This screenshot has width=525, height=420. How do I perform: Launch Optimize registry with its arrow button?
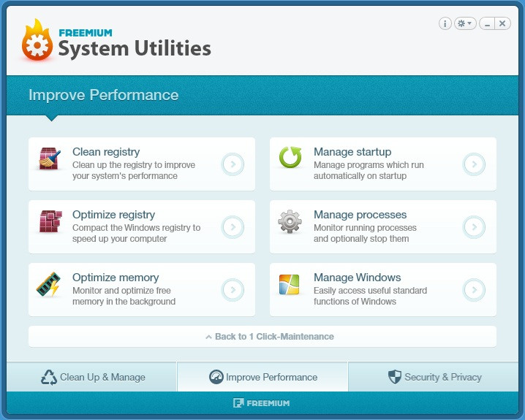tap(233, 227)
